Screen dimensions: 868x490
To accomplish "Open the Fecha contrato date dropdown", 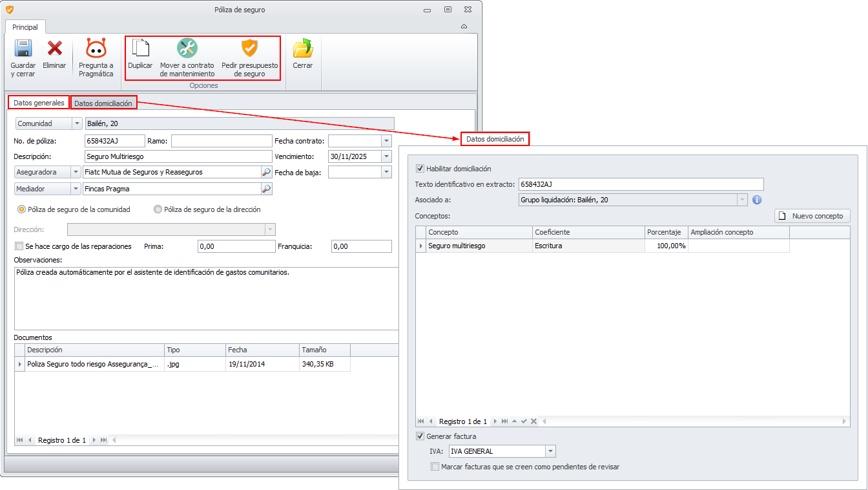I will click(386, 140).
